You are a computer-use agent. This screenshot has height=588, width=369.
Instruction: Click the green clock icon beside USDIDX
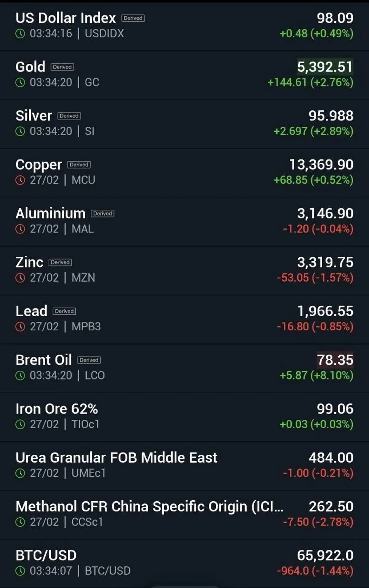(x=20, y=34)
